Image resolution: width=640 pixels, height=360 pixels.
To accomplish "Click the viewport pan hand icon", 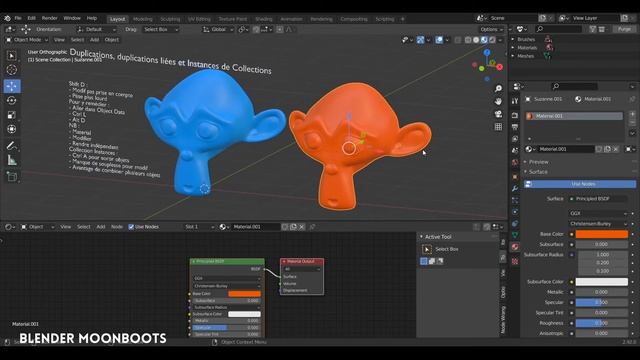I will coord(498,101).
